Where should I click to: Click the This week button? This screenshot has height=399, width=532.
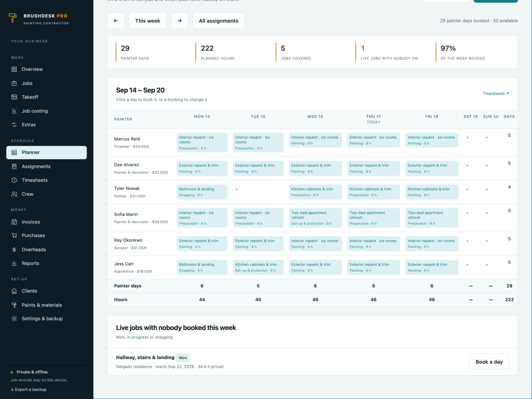[148, 21]
